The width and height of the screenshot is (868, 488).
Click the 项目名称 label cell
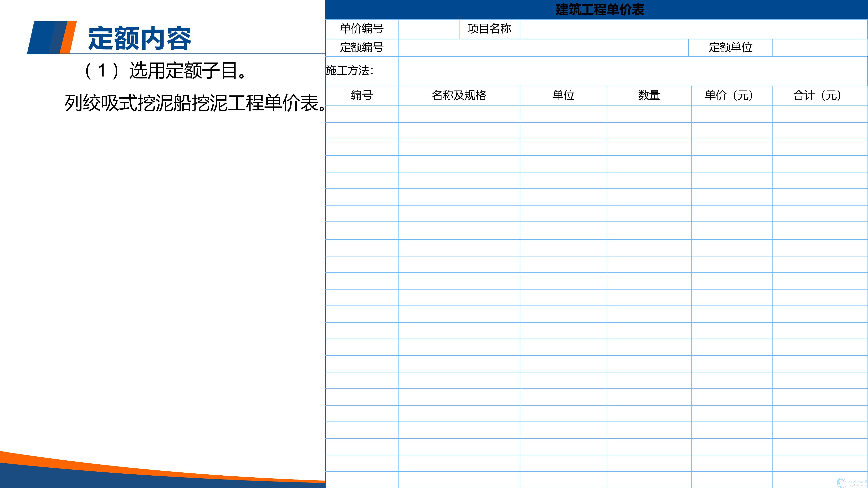pos(489,29)
